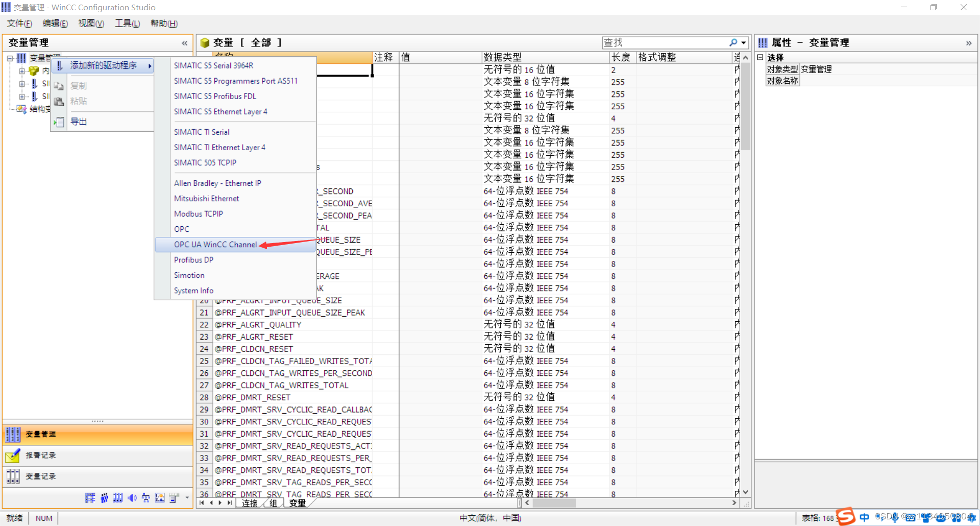This screenshot has width=980, height=526.
Task: Choose Simotion driver
Action: point(235,275)
